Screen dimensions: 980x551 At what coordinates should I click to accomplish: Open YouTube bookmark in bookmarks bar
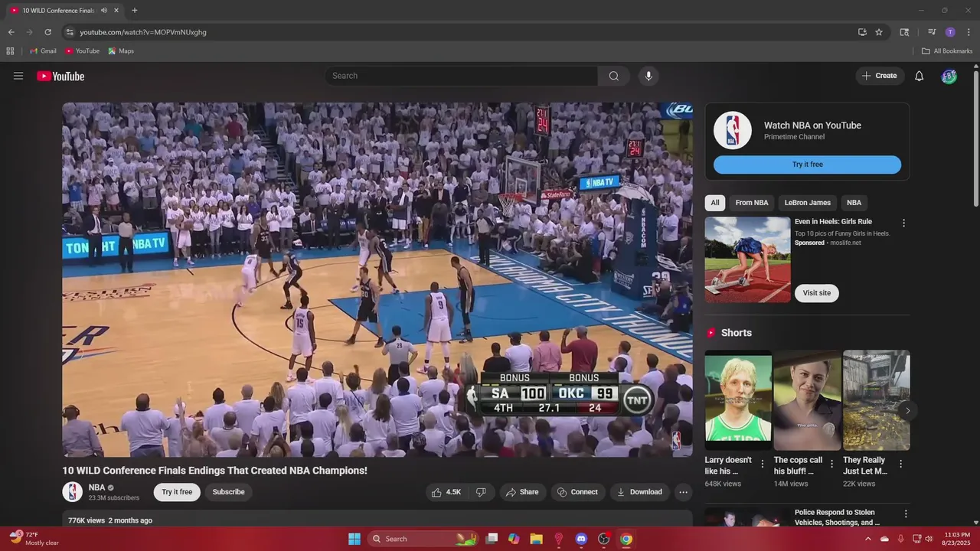(x=82, y=51)
